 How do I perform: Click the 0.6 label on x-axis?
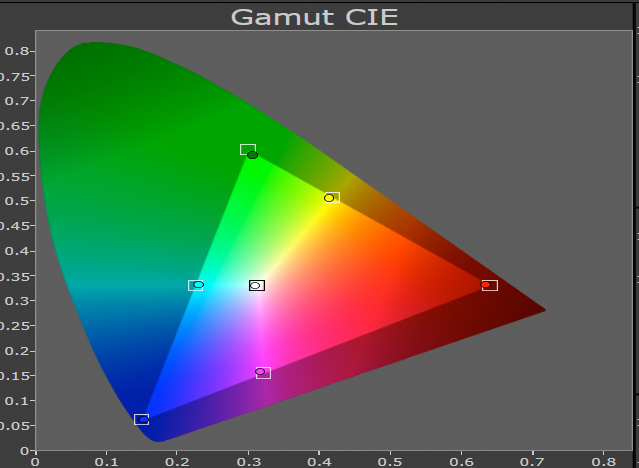[x=461, y=462]
